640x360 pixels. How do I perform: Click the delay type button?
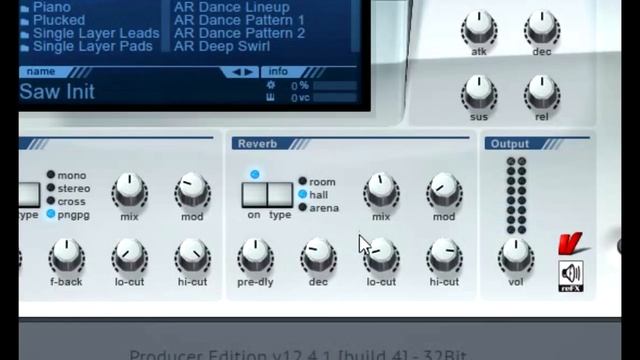(x=29, y=195)
